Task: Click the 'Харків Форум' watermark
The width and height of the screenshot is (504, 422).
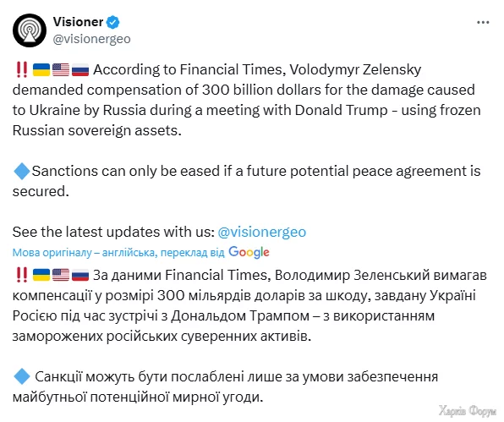Action: point(468,411)
